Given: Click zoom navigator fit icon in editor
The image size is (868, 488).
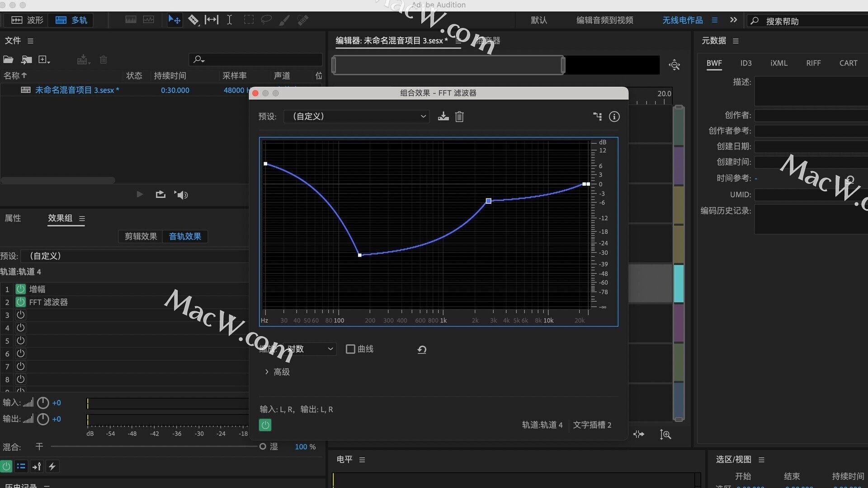Looking at the screenshot, I should (x=675, y=65).
